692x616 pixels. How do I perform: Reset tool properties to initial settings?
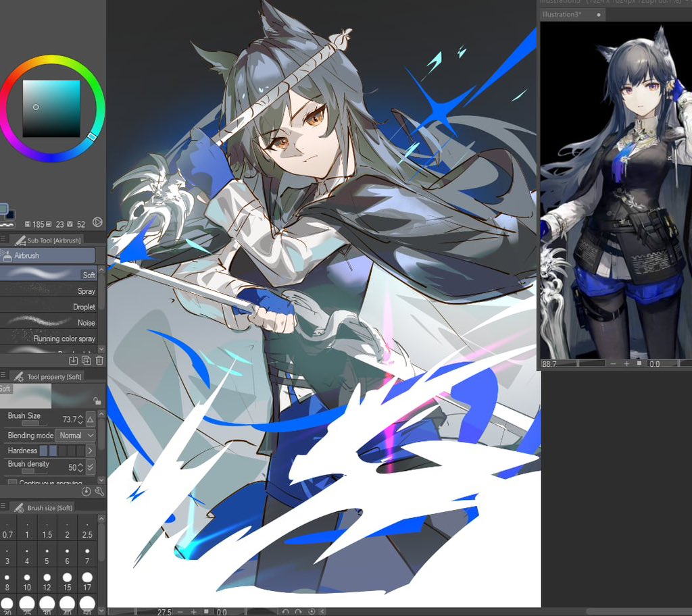coord(86,492)
